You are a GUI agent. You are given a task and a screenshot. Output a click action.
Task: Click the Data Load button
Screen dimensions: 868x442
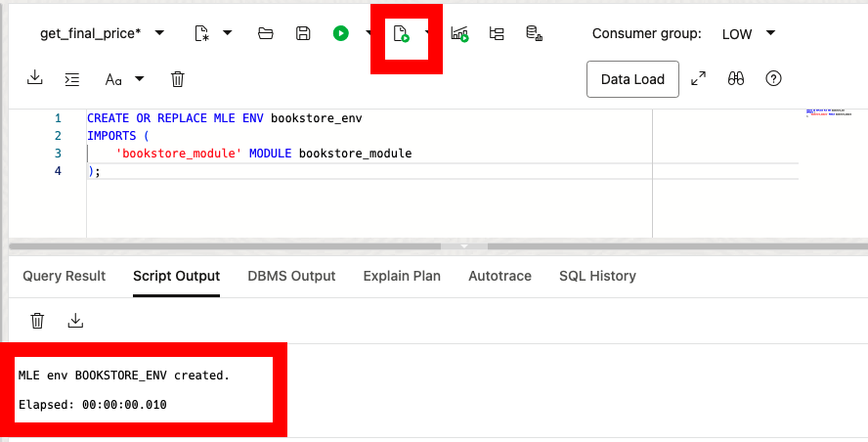click(632, 79)
